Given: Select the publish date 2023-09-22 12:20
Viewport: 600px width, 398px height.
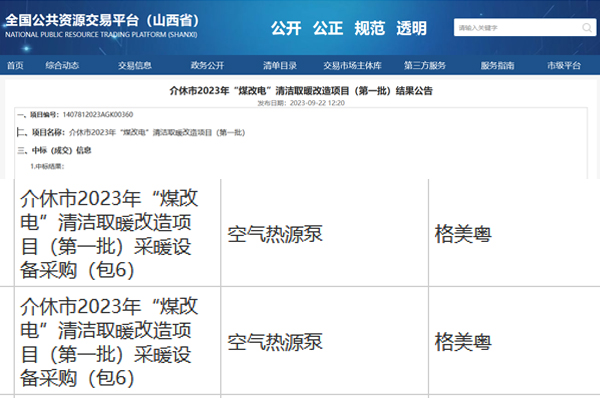Looking at the screenshot, I should 301,103.
